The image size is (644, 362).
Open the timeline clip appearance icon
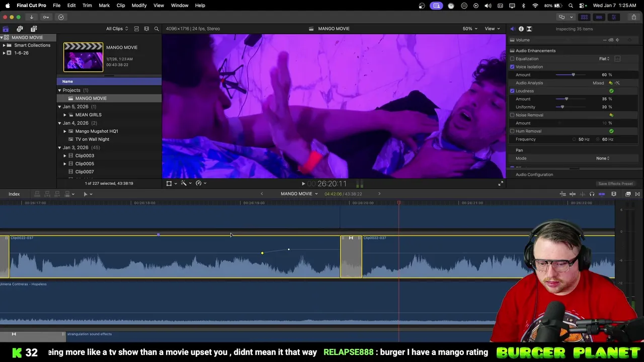click(614, 194)
